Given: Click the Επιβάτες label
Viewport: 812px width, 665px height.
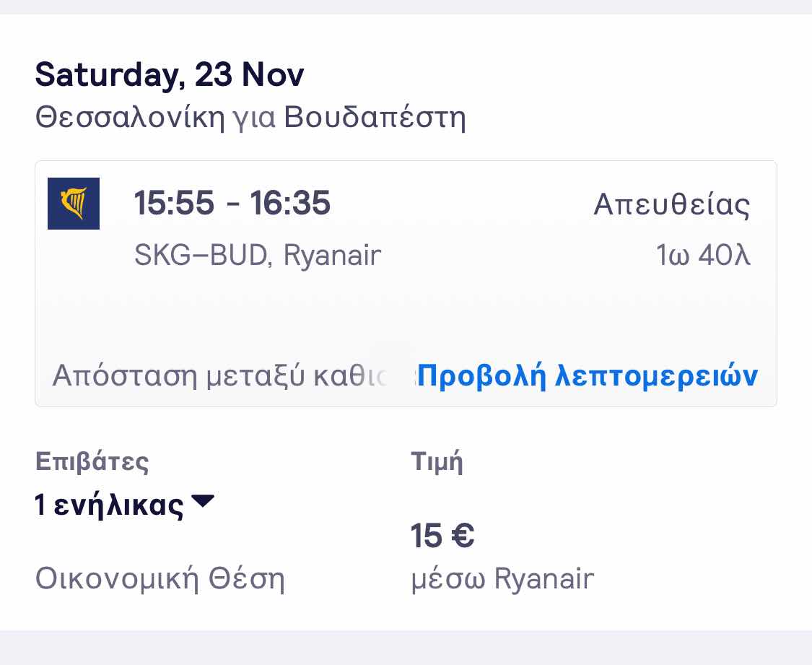Looking at the screenshot, I should point(92,461).
